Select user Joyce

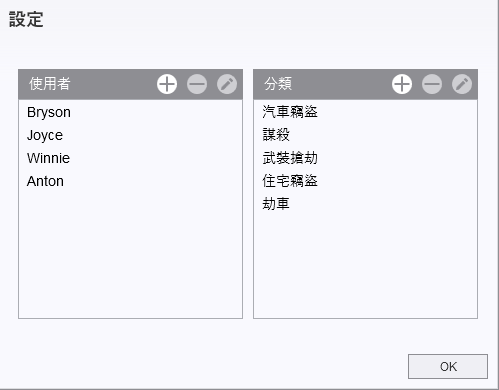click(130, 135)
